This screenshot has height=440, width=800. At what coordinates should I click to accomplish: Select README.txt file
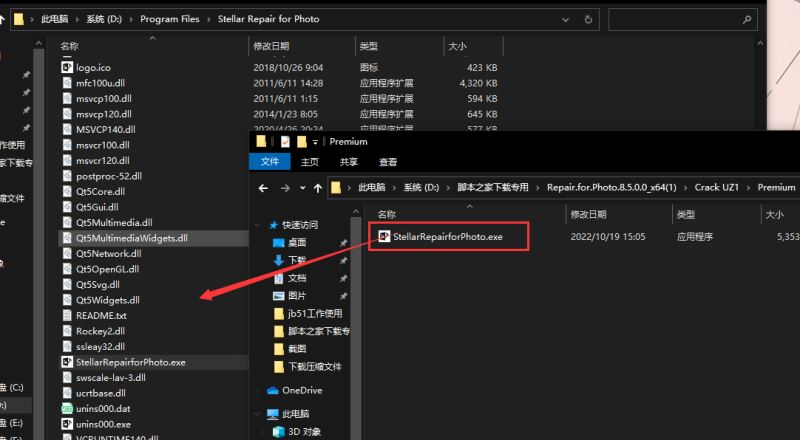[x=101, y=315]
